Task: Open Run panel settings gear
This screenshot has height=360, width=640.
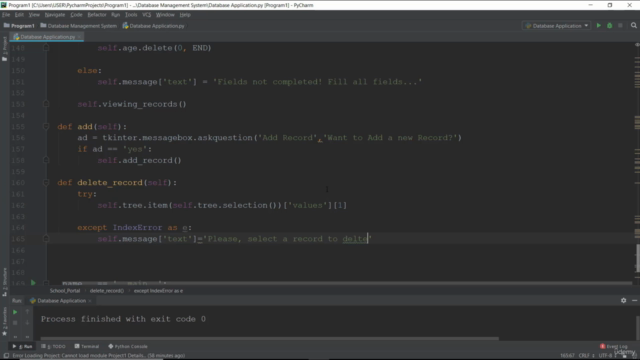Action: [x=623, y=300]
